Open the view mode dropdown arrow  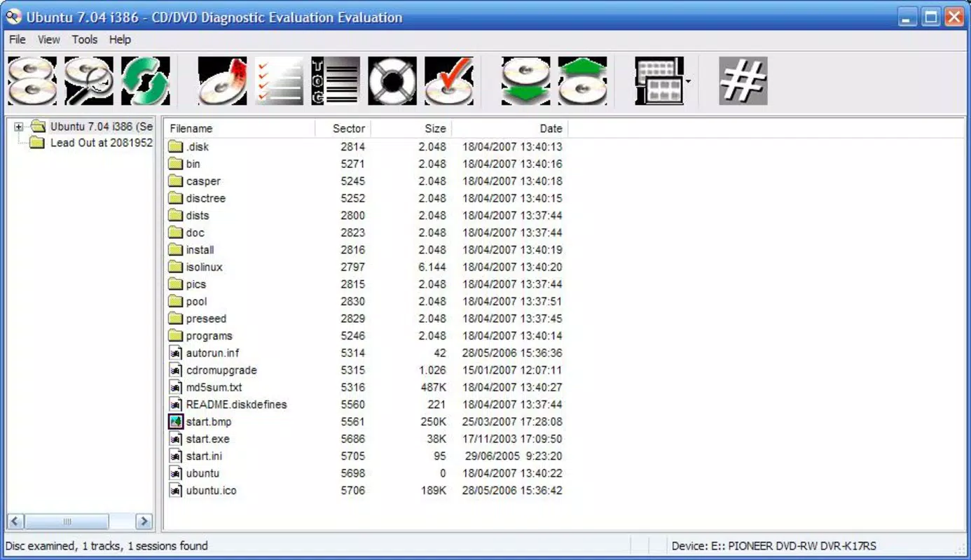(688, 82)
